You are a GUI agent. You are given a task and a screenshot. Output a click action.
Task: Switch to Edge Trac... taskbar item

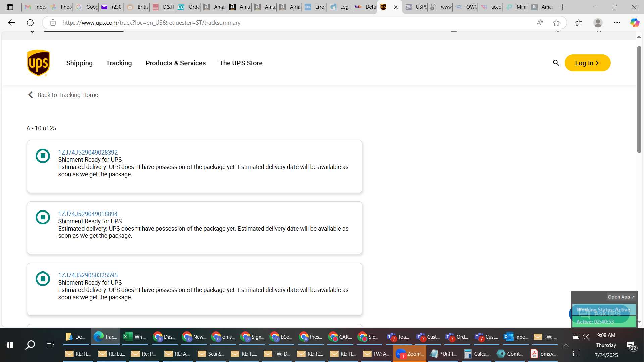point(106,337)
